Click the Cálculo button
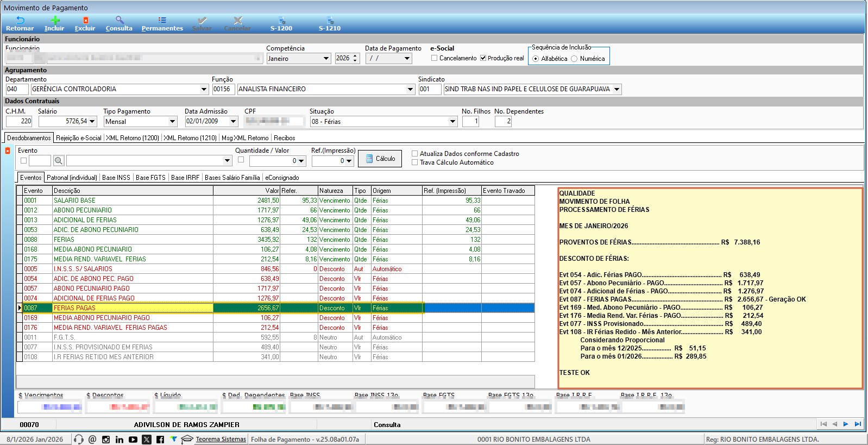Viewport: 868px width, 445px height. tap(380, 159)
